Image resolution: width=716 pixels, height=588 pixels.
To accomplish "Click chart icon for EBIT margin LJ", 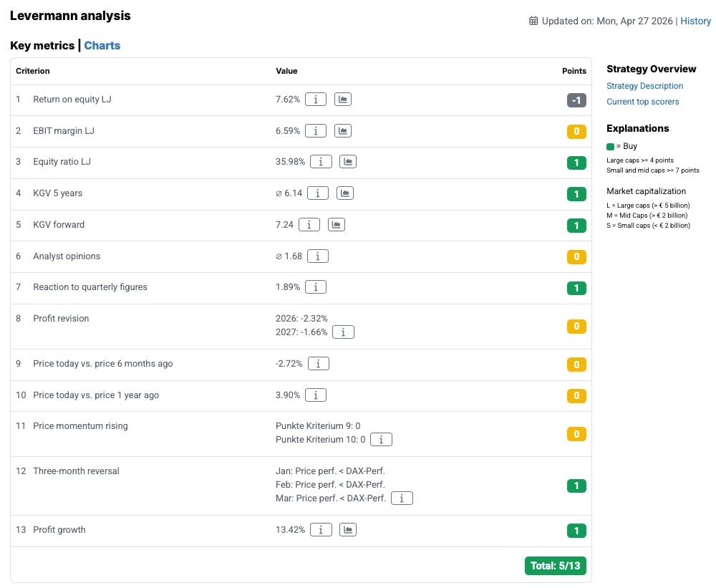I will 343,131.
